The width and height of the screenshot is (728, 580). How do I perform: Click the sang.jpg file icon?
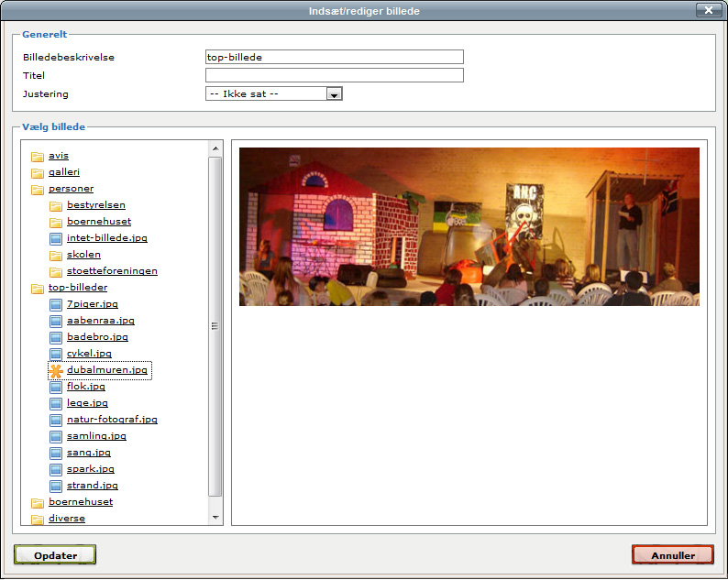56,453
